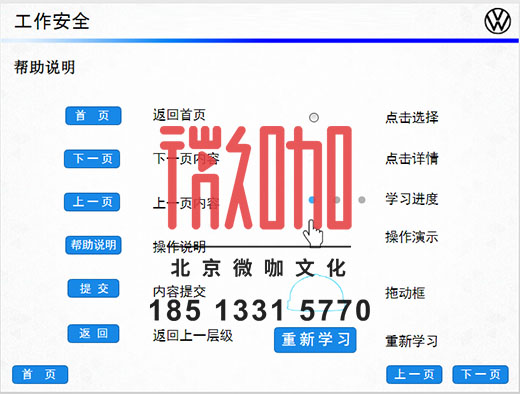Select the 帮助说明 button
Image resolution: width=520 pixels, height=394 pixels.
pyautogui.click(x=93, y=245)
